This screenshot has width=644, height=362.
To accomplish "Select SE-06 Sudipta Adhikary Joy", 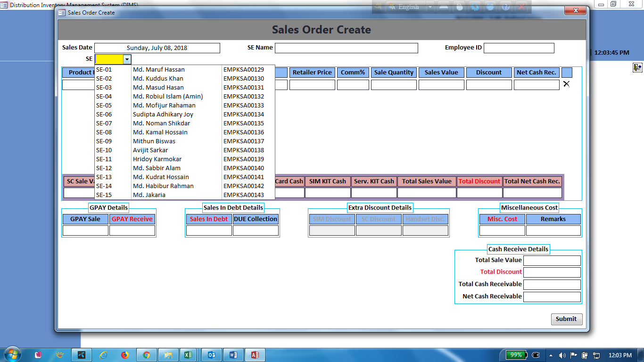I will (x=185, y=115).
